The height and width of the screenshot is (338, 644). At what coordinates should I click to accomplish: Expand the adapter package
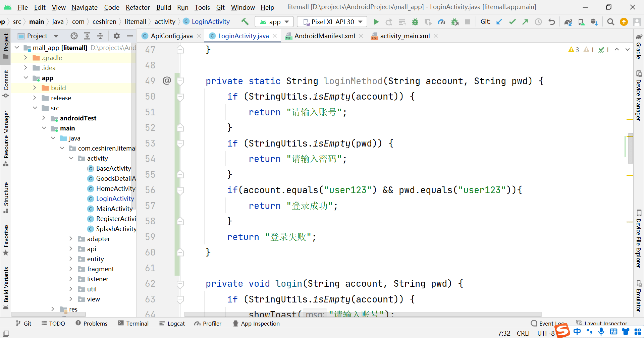pos(71,239)
